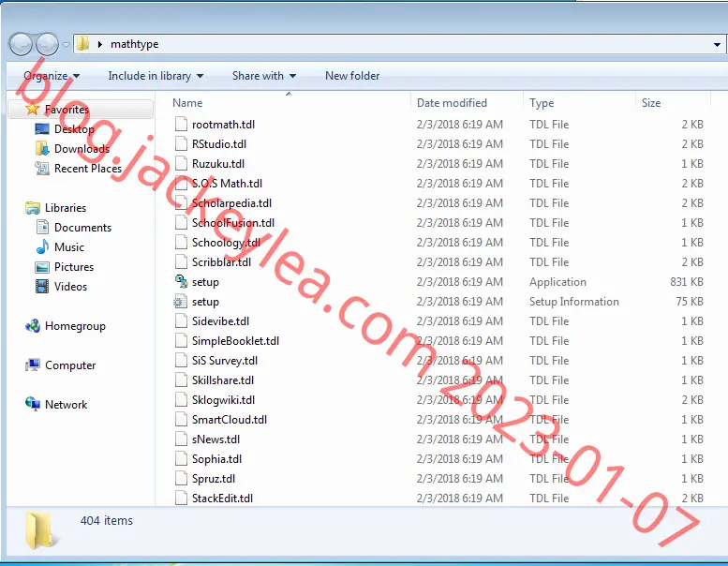
Task: Click the Pictures library icon
Action: click(x=42, y=267)
